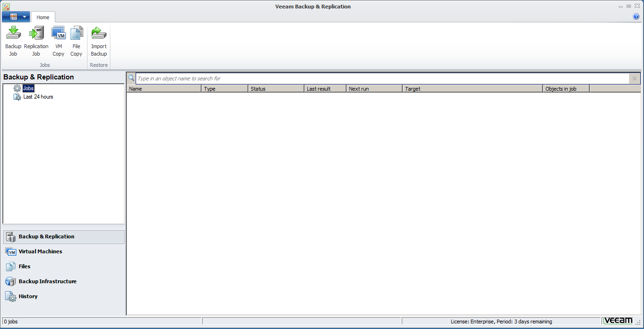Select Jobs in the tree

[x=29, y=88]
